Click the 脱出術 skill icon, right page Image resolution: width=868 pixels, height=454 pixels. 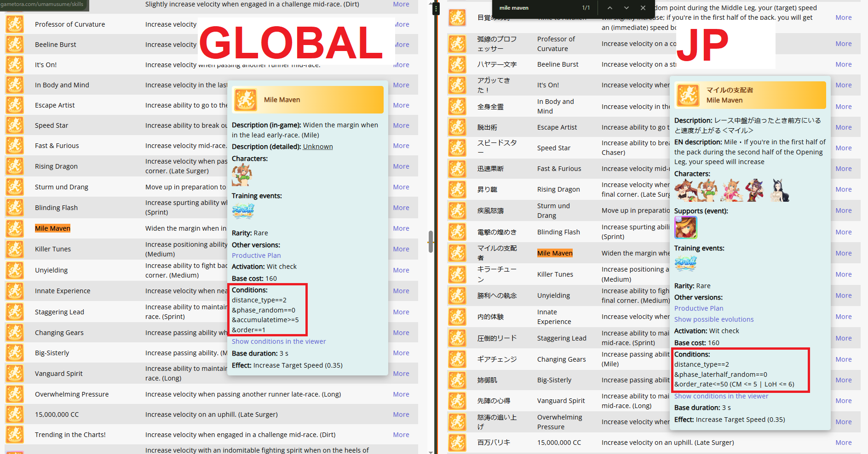click(x=457, y=127)
